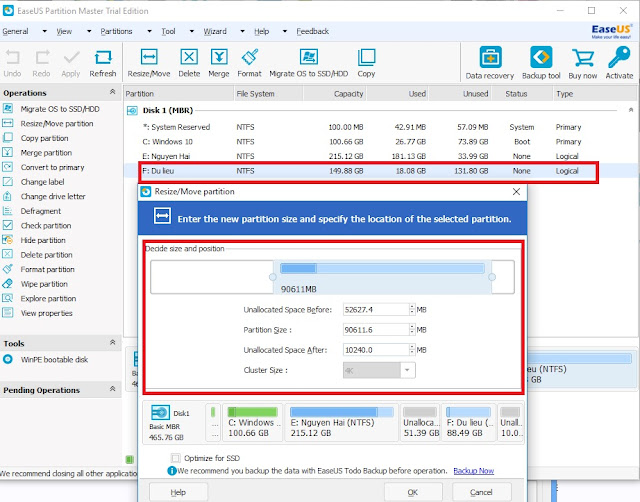Open the Tool menu dropdown arrow
Viewport: 640px width, 502px height.
191,31
